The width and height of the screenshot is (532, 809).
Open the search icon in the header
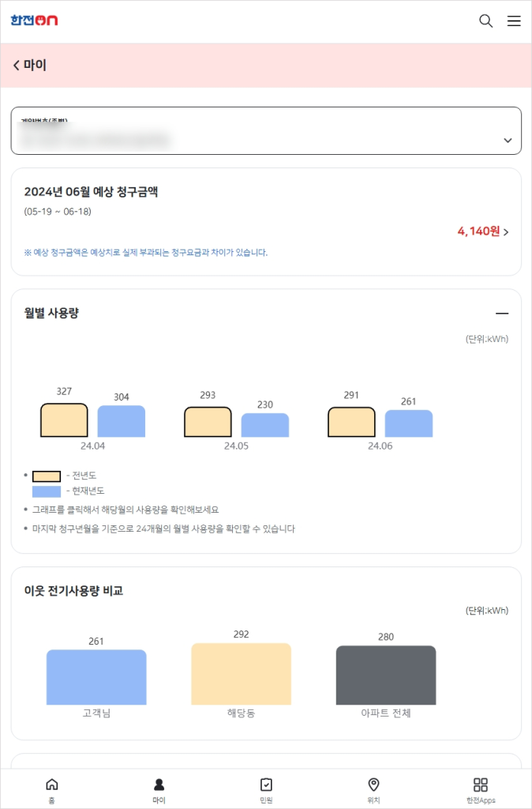coord(485,21)
